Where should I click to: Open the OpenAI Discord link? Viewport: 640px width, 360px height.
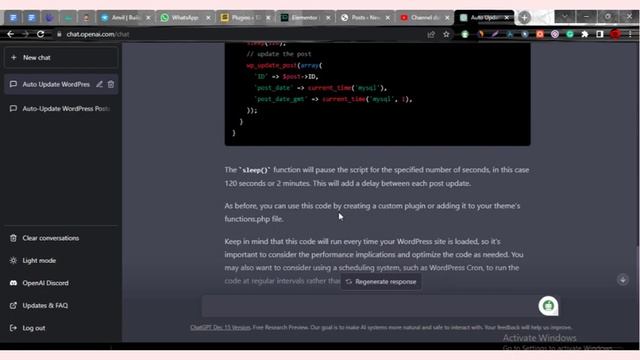point(45,283)
